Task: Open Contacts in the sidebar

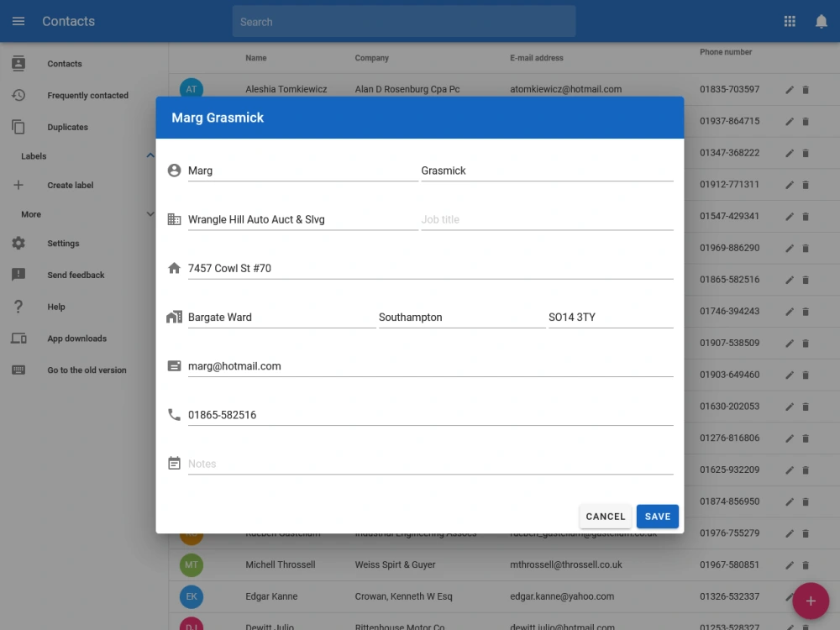Action: pos(65,64)
